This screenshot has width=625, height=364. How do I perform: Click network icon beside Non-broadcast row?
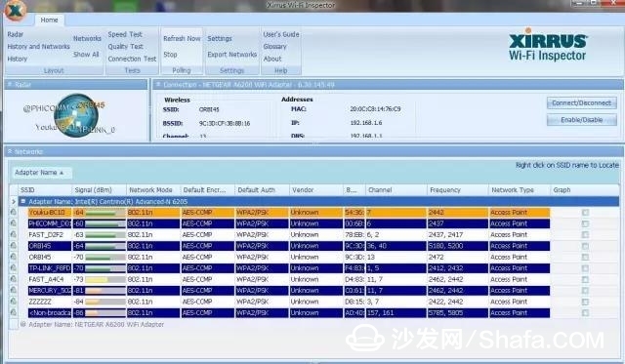(14, 312)
